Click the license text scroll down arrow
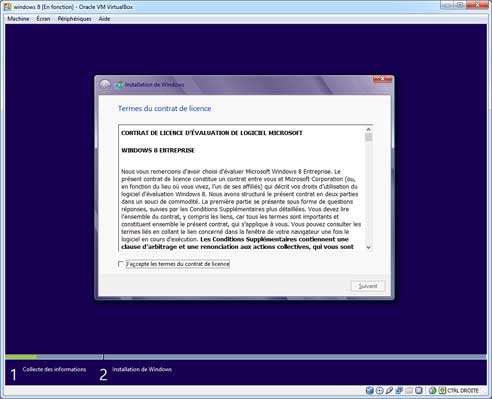The height and width of the screenshot is (399, 492). [x=368, y=247]
